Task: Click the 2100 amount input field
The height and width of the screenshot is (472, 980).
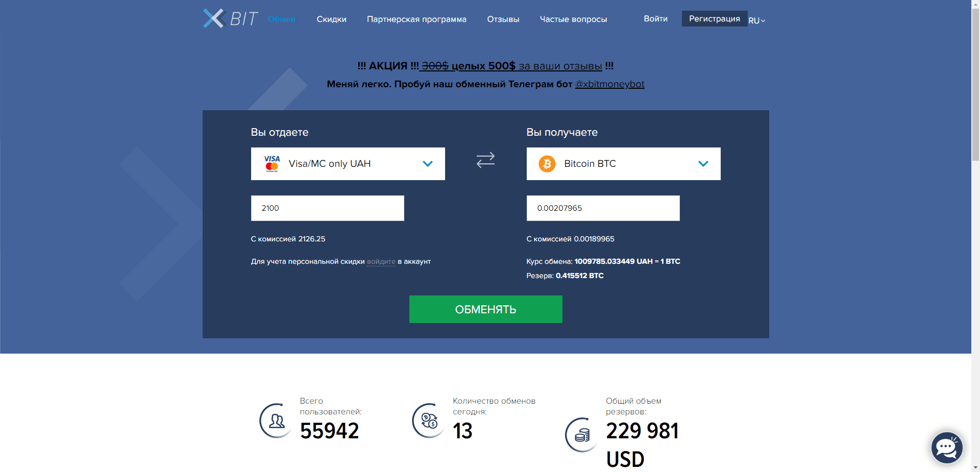Action: (x=327, y=208)
